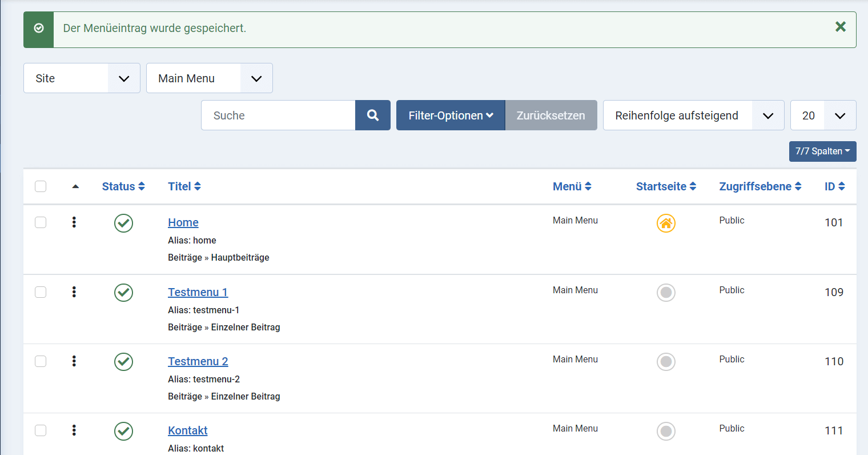Open drag handle dots for Testmenu 1 row
This screenshot has height=455, width=868.
click(x=74, y=292)
